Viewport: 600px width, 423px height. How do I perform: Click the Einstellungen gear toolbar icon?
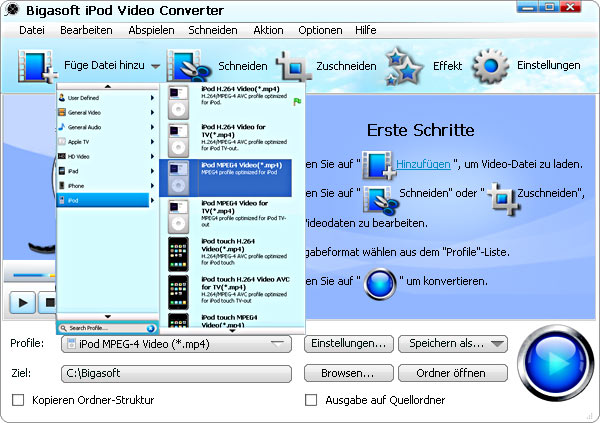[x=491, y=66]
